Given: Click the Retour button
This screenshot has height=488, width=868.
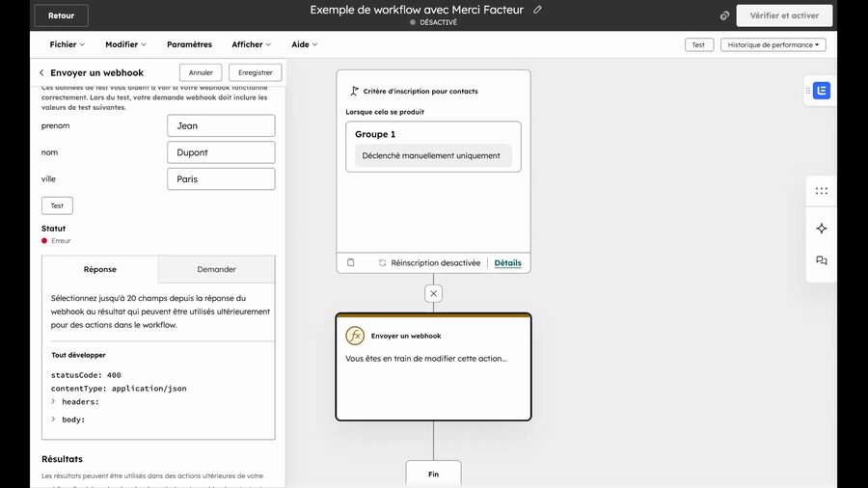Looking at the screenshot, I should point(61,15).
